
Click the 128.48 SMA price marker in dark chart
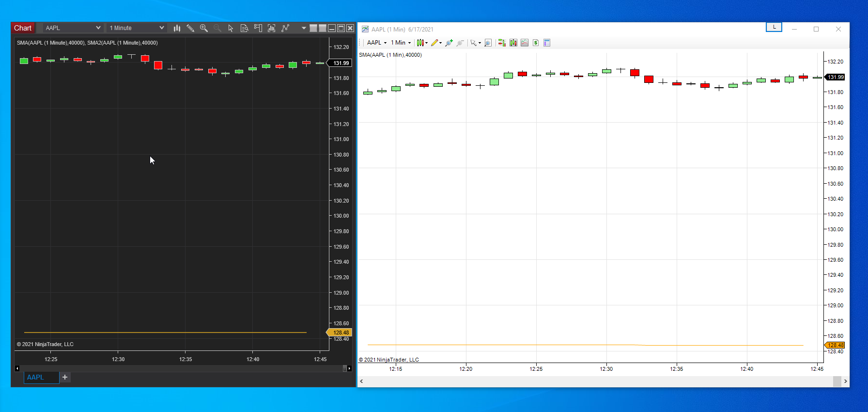[x=340, y=333]
